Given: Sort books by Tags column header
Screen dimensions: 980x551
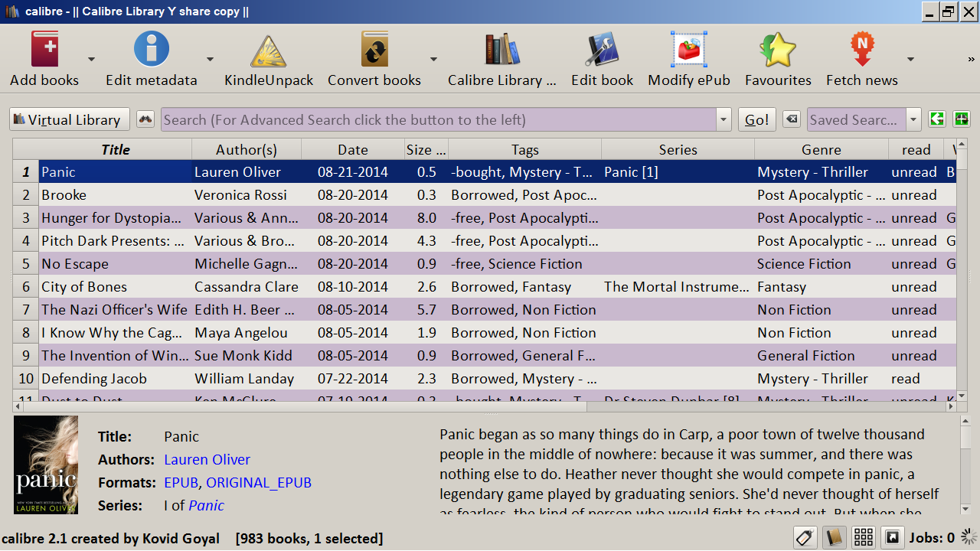Looking at the screenshot, I should 525,150.
